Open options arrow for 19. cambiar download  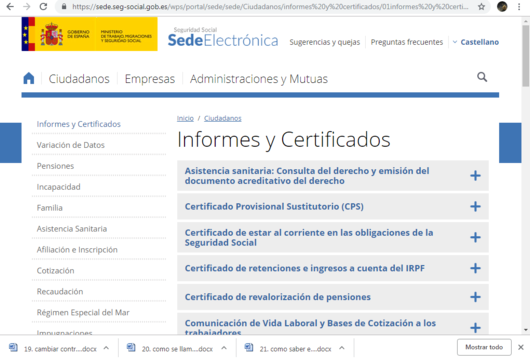[106, 347]
